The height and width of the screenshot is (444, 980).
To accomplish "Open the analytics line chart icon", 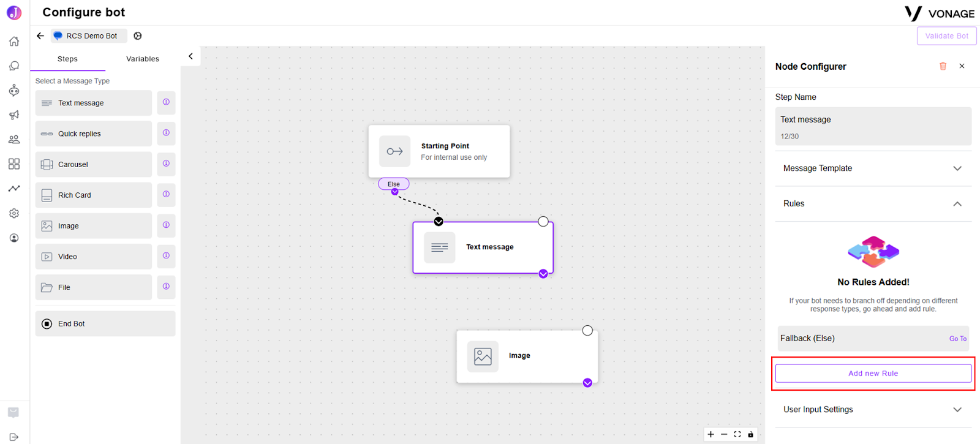I will click(x=14, y=189).
